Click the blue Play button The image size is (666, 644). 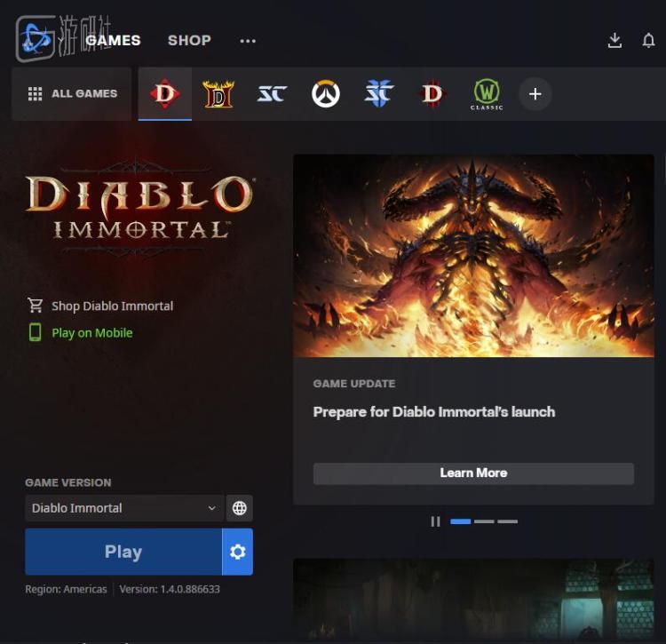[123, 552]
